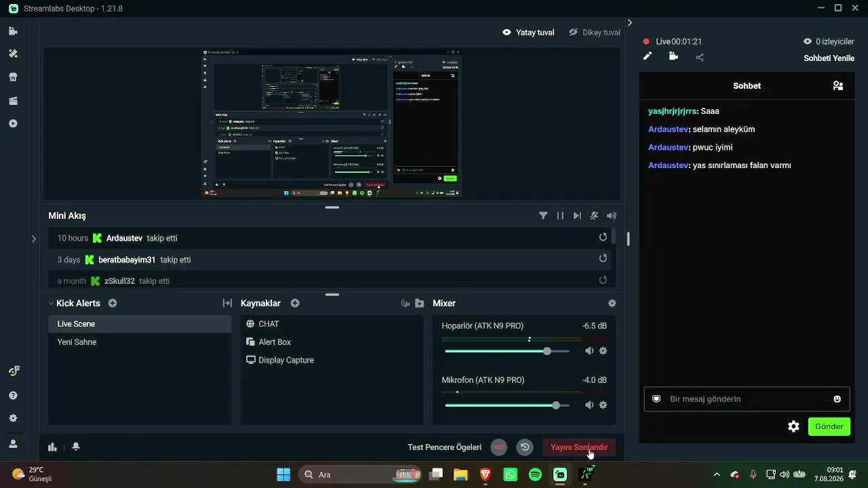The height and width of the screenshot is (488, 868).
Task: Mute the Hoparlör (ATK N9 PRO) audio
Action: [589, 350]
